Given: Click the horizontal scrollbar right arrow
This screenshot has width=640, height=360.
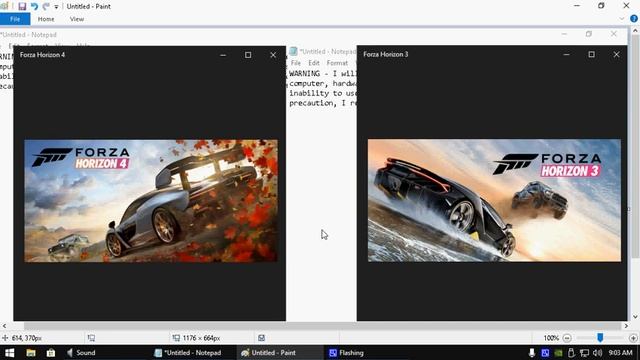Looking at the screenshot, I should click(626, 326).
